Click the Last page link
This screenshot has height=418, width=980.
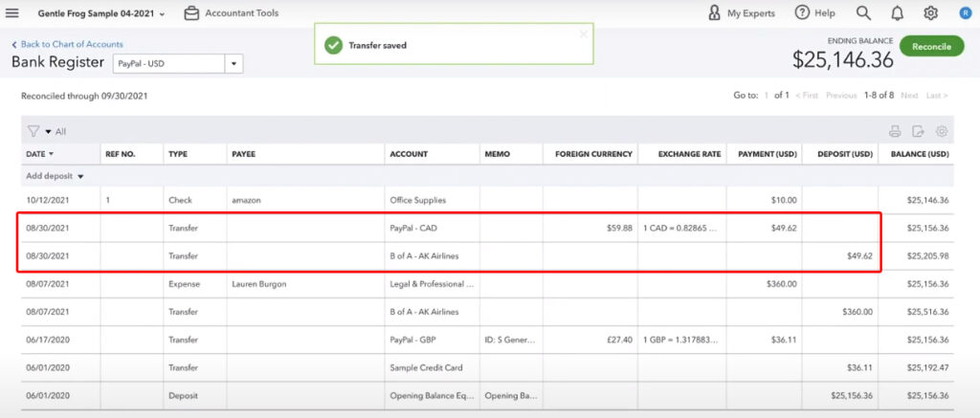(x=937, y=96)
